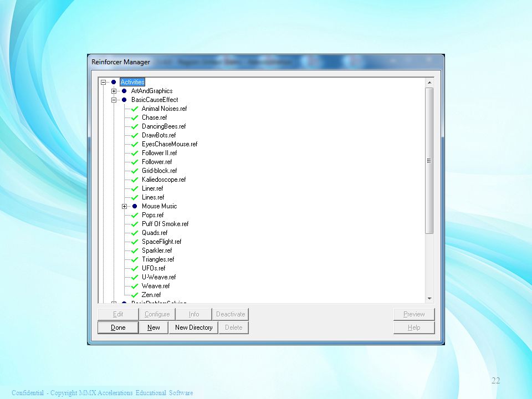This screenshot has width=532, height=399.
Task: Create a New Directory
Action: (193, 328)
